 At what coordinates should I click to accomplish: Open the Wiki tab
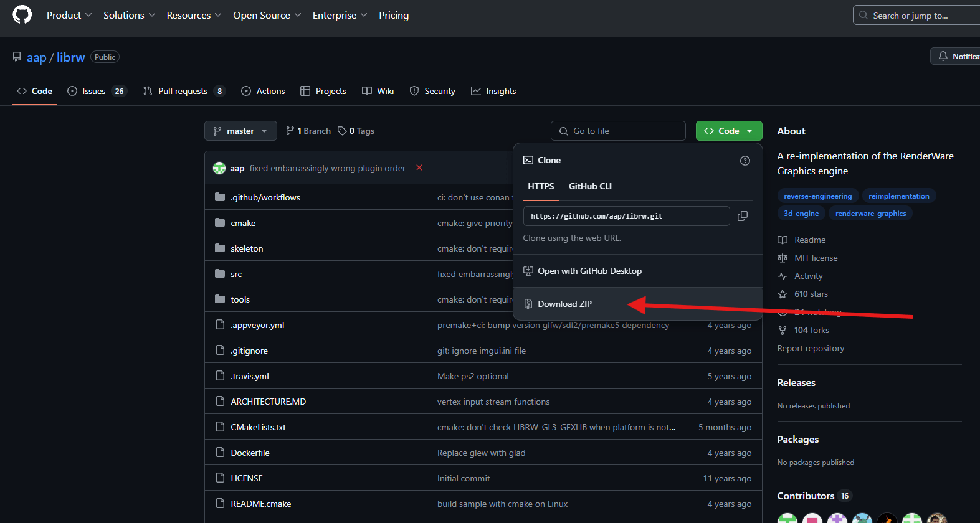[378, 91]
